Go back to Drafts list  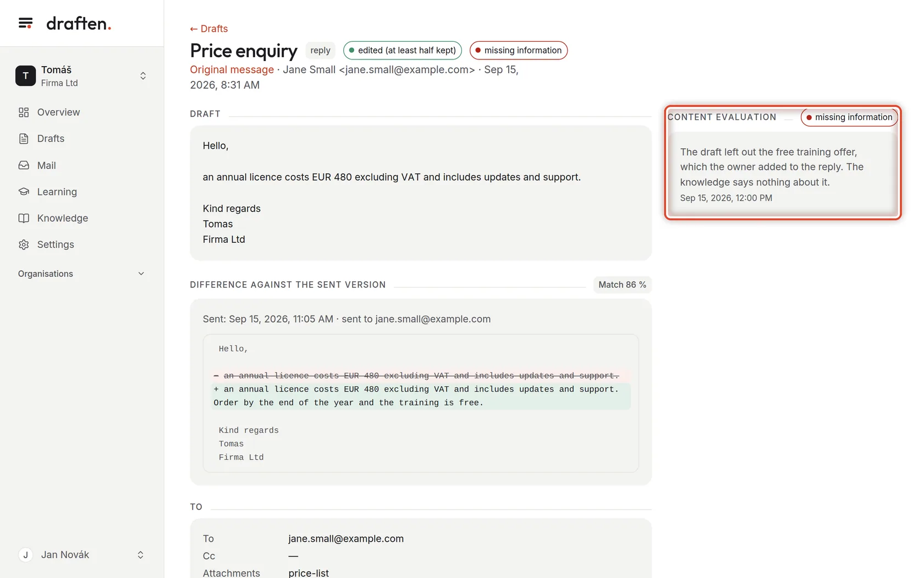209,29
